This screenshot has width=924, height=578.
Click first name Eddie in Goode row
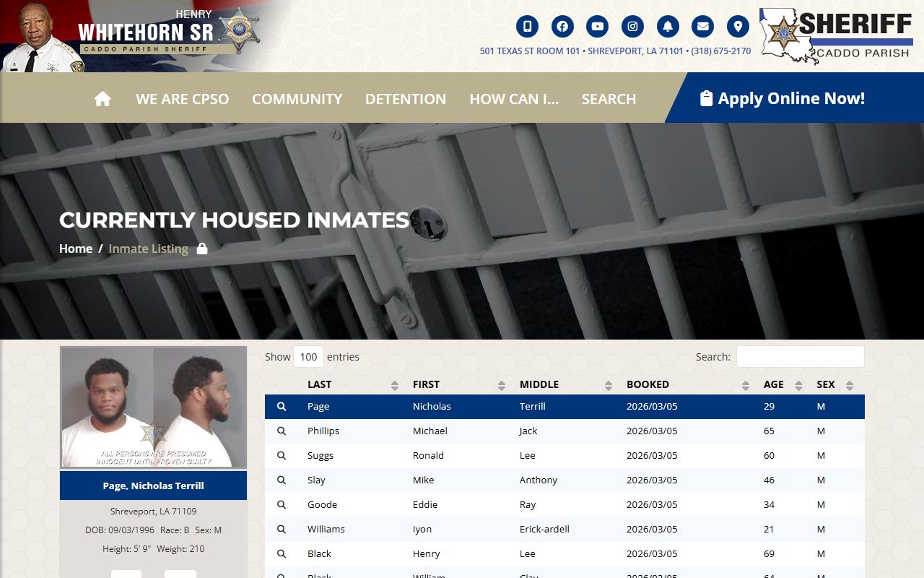[x=425, y=505]
